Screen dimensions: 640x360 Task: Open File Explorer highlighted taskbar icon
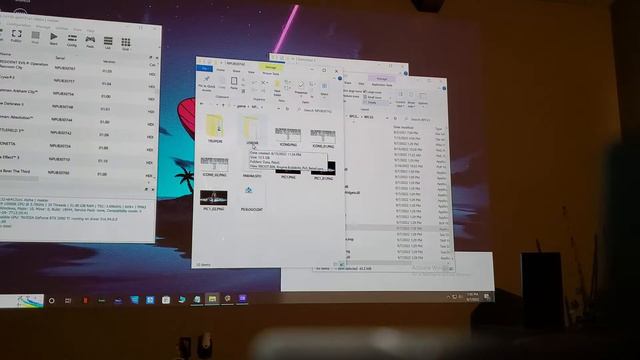[x=212, y=299]
